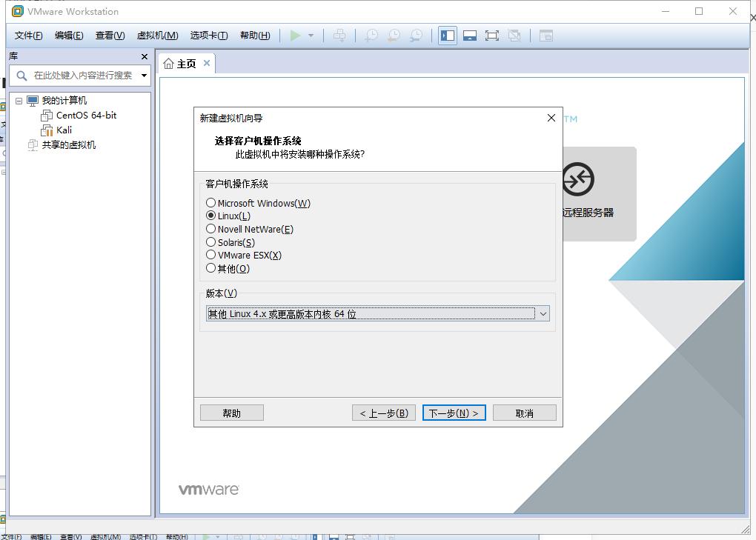Click the remote server connect icon
756x540 pixels.
point(578,179)
